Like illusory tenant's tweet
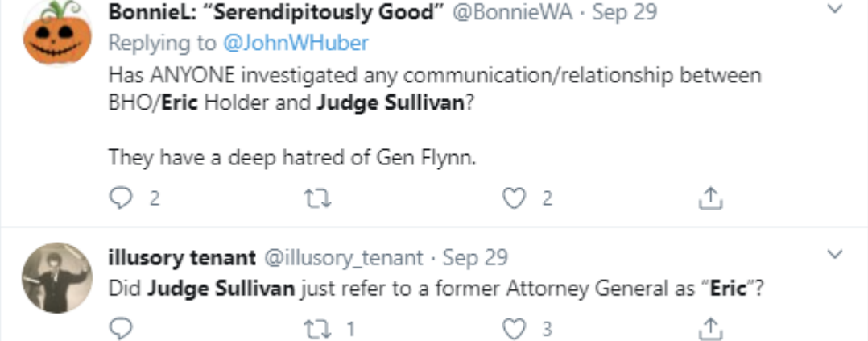The width and height of the screenshot is (868, 341). pyautogui.click(x=514, y=328)
